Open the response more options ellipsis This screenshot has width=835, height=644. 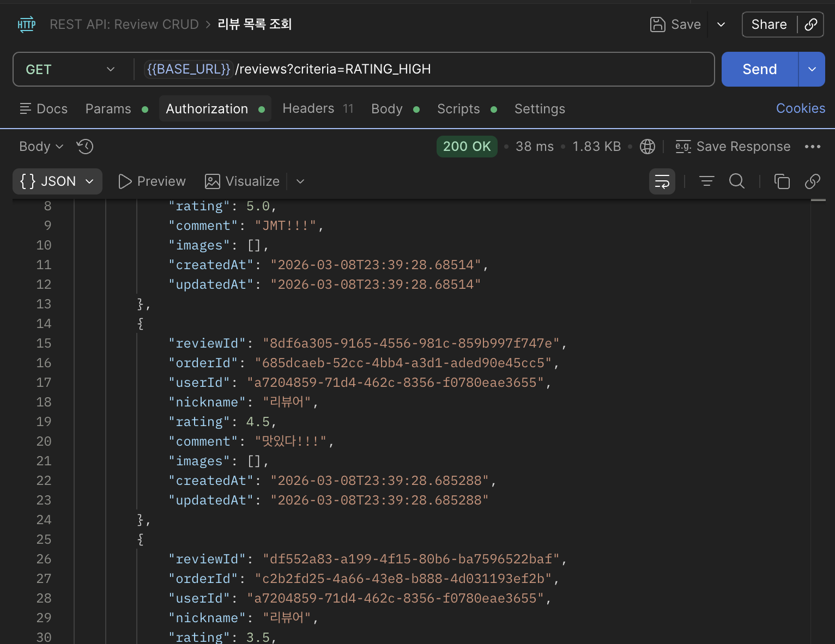(813, 147)
